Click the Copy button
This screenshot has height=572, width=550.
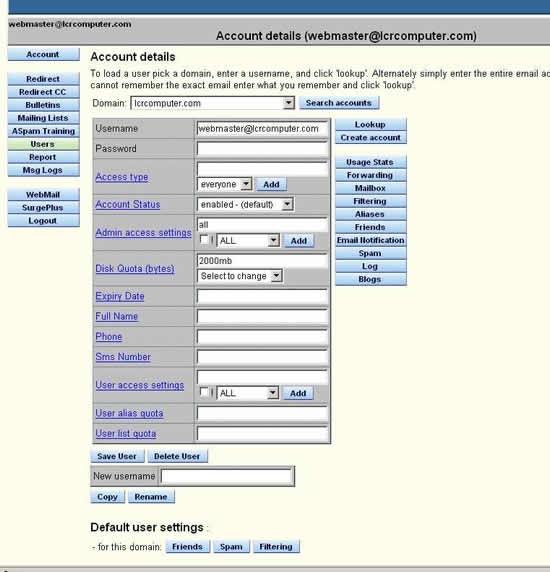tap(108, 497)
